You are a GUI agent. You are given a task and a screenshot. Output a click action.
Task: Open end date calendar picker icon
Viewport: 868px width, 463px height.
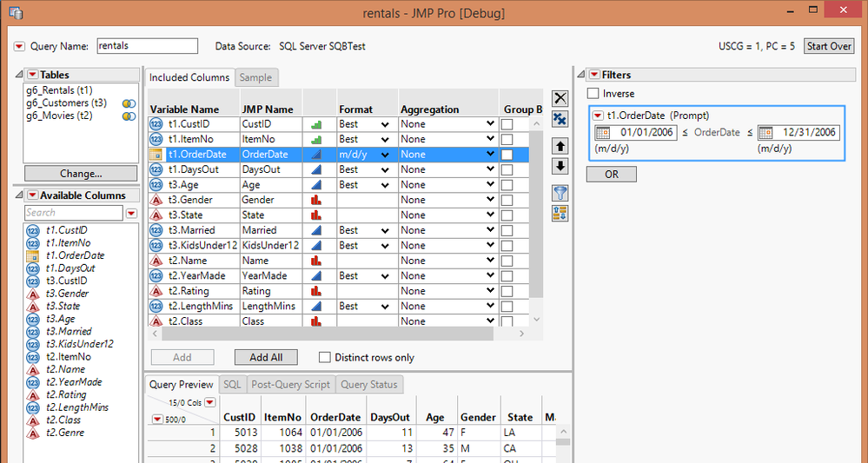765,133
